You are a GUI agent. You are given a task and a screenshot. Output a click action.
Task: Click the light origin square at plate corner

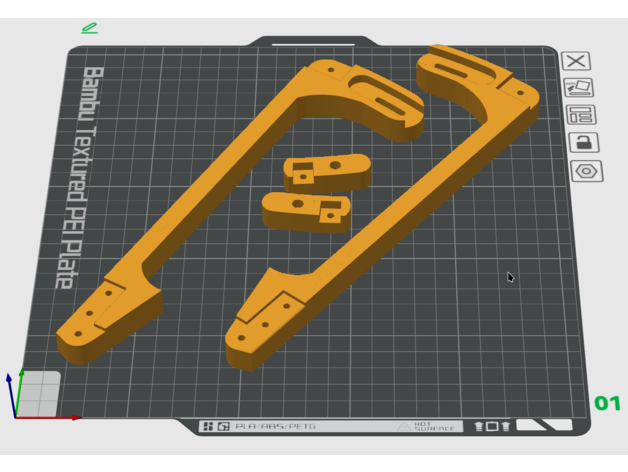(38, 392)
